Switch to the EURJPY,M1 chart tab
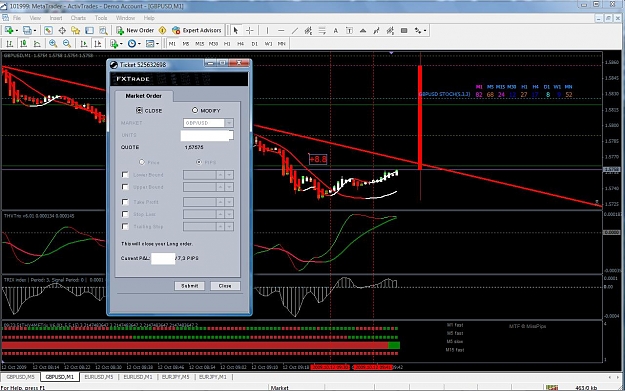Screen dimensions: 625x391 coord(212,377)
